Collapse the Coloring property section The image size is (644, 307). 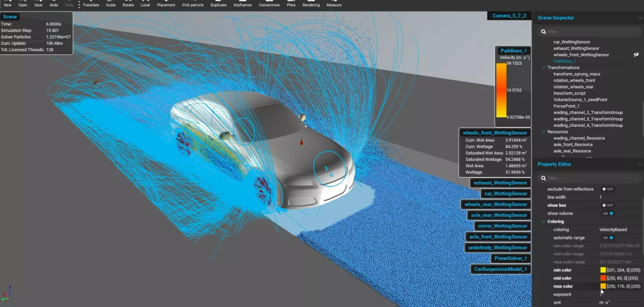click(544, 221)
